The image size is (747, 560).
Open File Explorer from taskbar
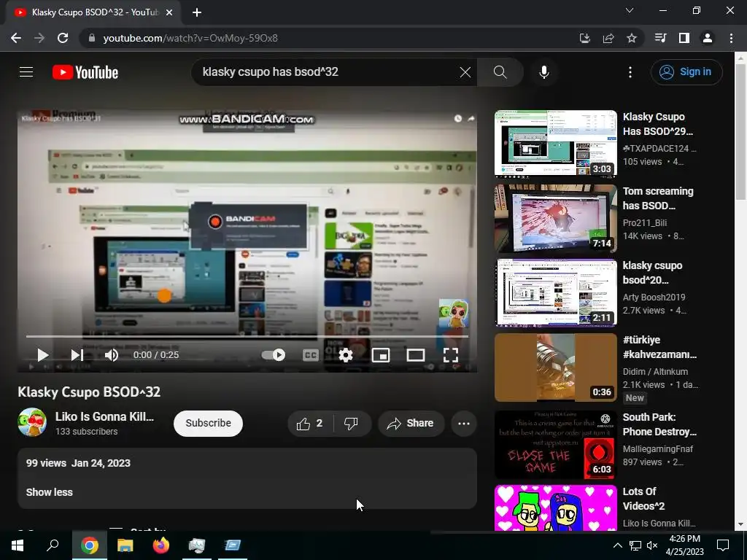point(125,545)
